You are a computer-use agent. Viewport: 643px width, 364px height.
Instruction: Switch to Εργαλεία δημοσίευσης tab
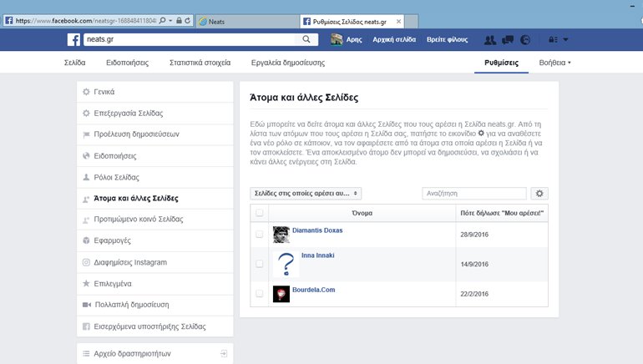(288, 63)
